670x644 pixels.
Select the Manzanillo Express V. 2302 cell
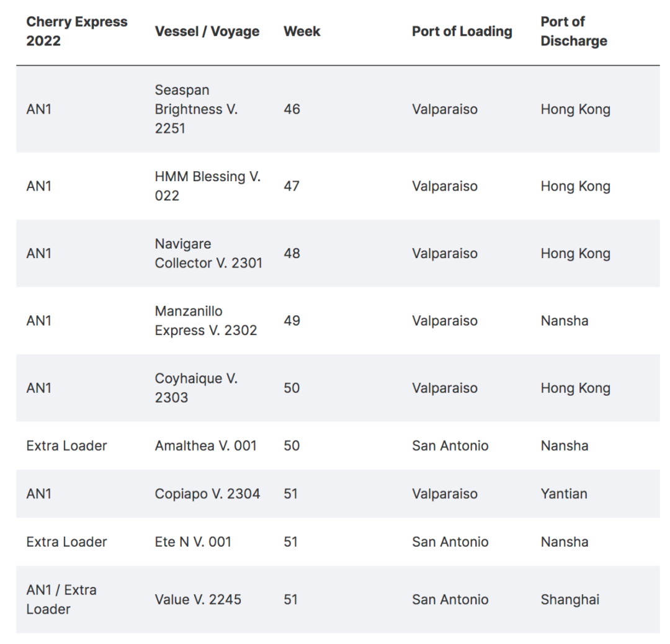tap(205, 321)
